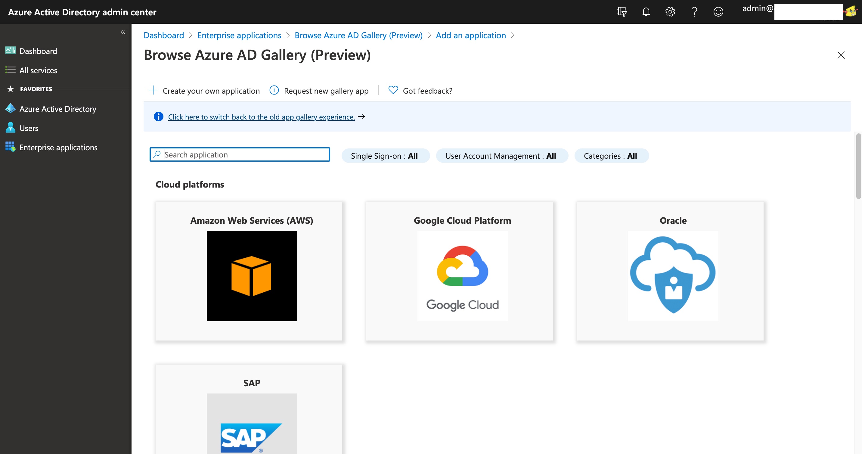Collapse the left sidebar with double chevron
868x454 pixels.
[x=123, y=32]
